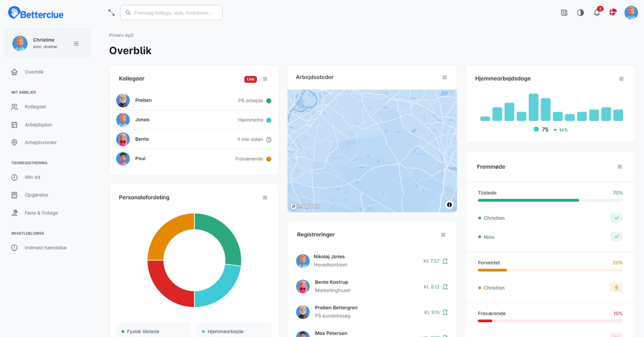
Task: Open the Personalefordeling card options menu
Action: coord(265,198)
